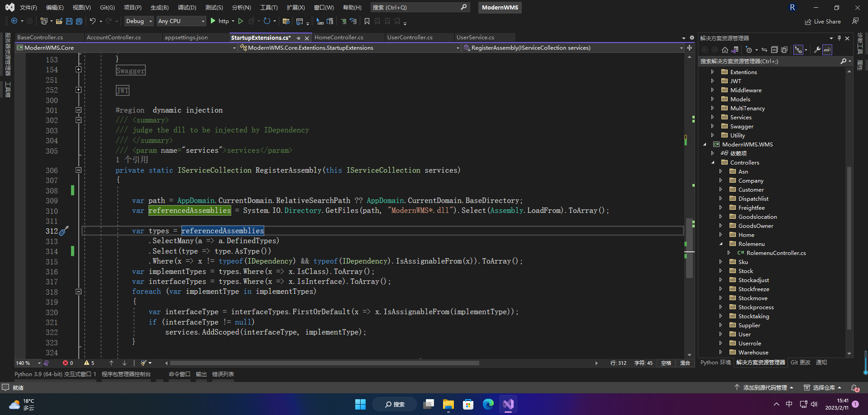868x415 pixels.
Task: Click the magnifier in Solution Explorer search box
Action: 844,61
